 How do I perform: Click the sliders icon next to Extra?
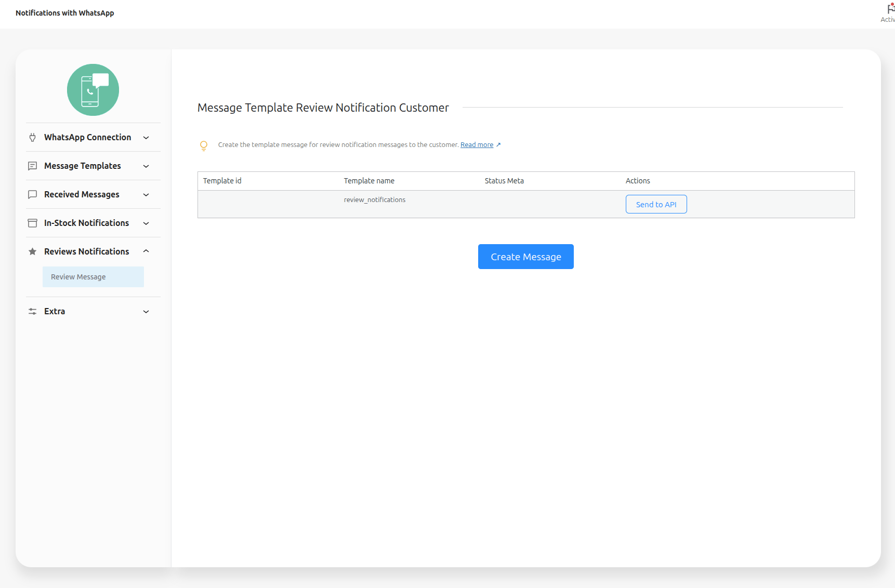[32, 312]
